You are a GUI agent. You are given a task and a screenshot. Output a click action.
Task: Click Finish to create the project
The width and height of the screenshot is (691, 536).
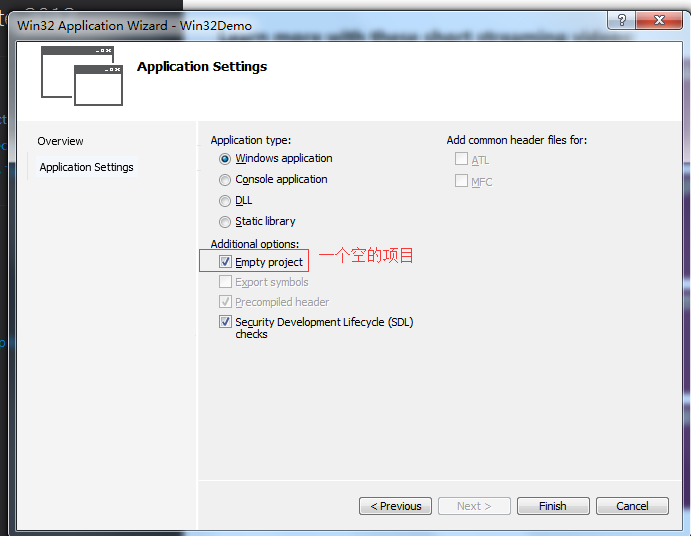pyautogui.click(x=553, y=506)
